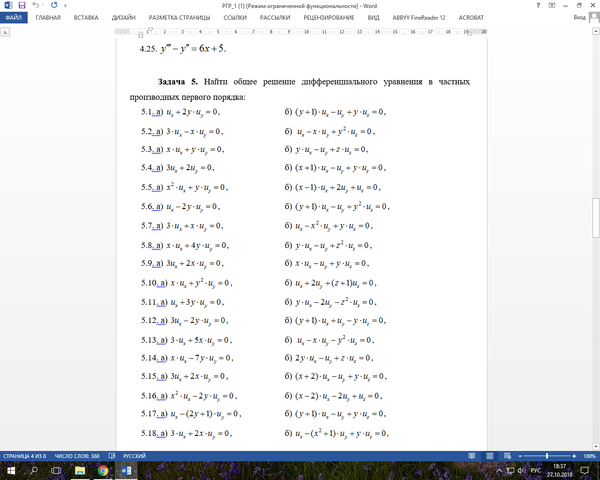Click the Undo arrow icon
Screen dimensions: 600x480
coord(37,5)
